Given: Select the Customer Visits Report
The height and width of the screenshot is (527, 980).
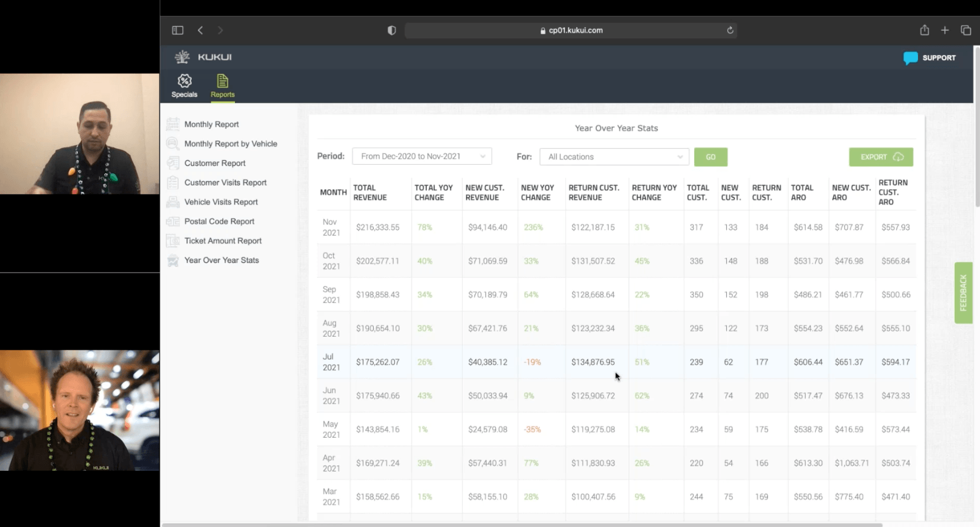Looking at the screenshot, I should coord(225,183).
